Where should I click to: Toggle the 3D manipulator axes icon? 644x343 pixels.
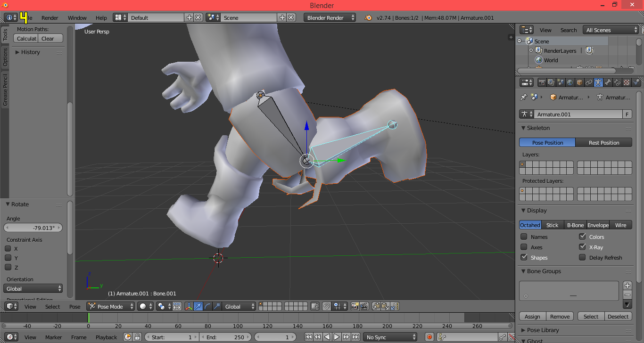click(189, 307)
